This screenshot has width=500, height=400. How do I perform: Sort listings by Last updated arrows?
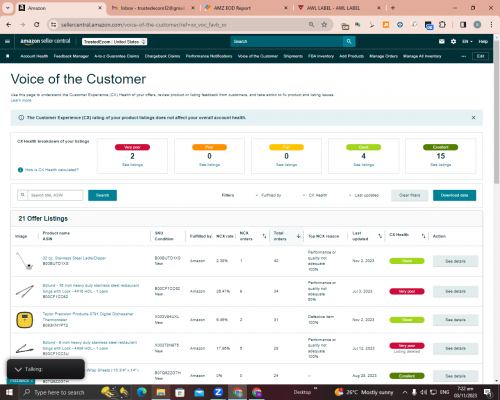click(380, 236)
